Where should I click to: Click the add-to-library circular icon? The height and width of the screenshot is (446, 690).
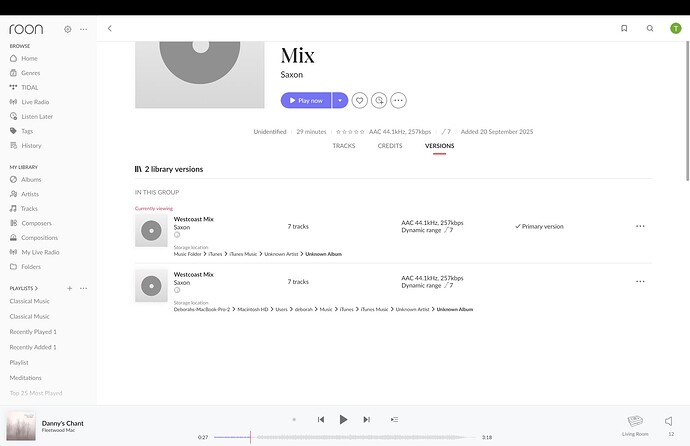click(x=379, y=100)
